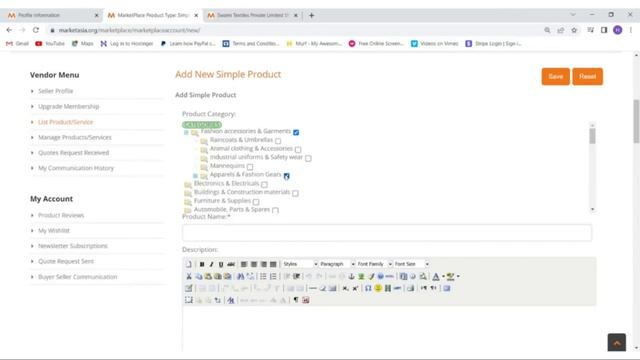Insert an anchor in the description
The height and width of the screenshot is (360, 640).
351,276
